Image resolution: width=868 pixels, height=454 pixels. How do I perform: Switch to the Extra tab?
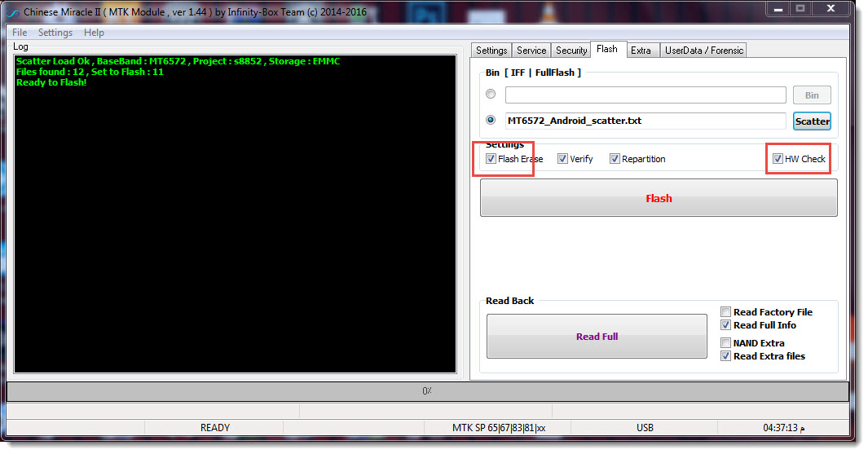coord(641,51)
